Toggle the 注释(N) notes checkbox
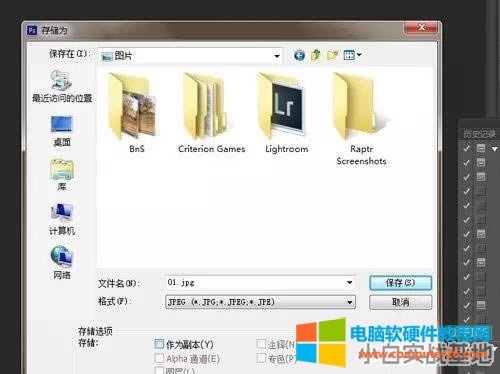The image size is (500, 374). tap(261, 344)
